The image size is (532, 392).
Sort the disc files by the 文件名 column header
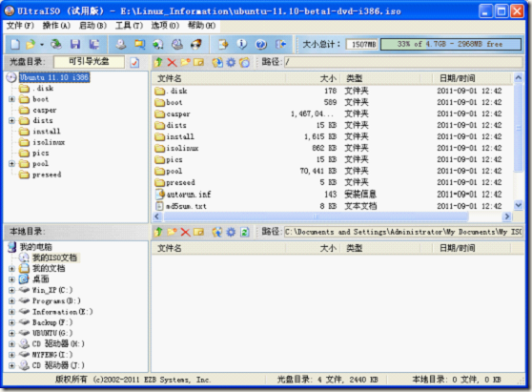218,78
